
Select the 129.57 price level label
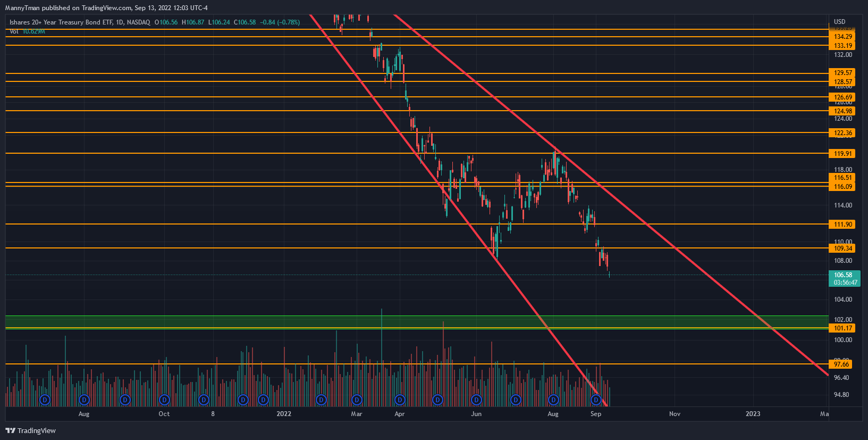point(842,73)
